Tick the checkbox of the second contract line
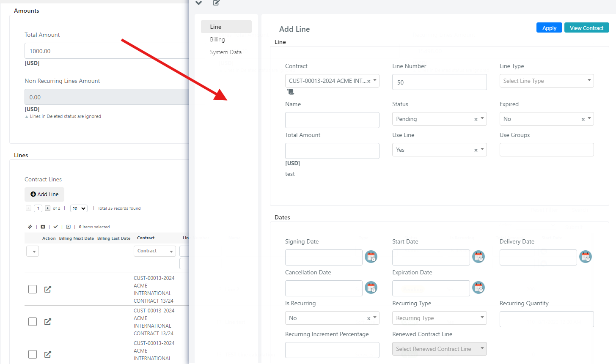This screenshot has height=364, width=616. tap(33, 322)
